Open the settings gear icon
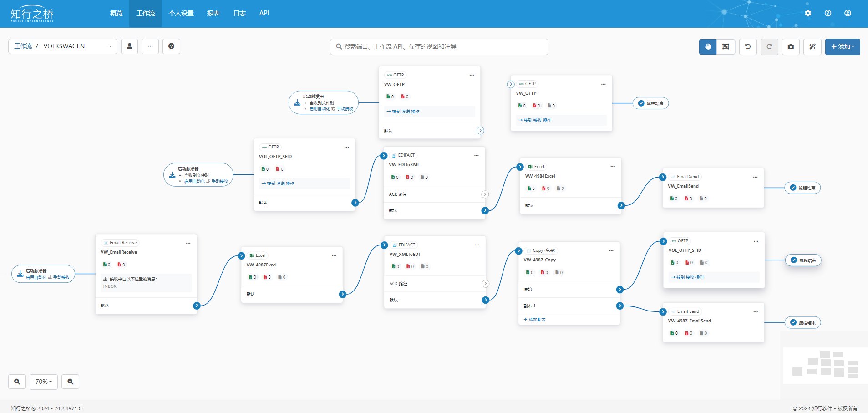Image resolution: width=868 pixels, height=413 pixels. [808, 13]
